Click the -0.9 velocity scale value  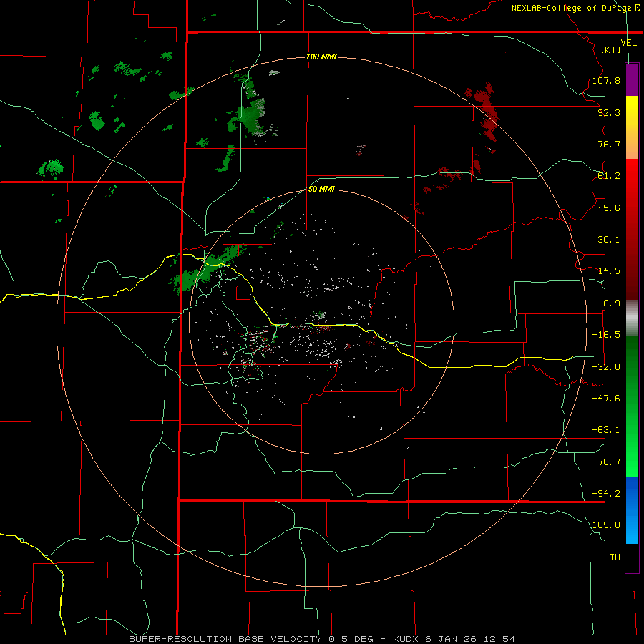(x=609, y=303)
